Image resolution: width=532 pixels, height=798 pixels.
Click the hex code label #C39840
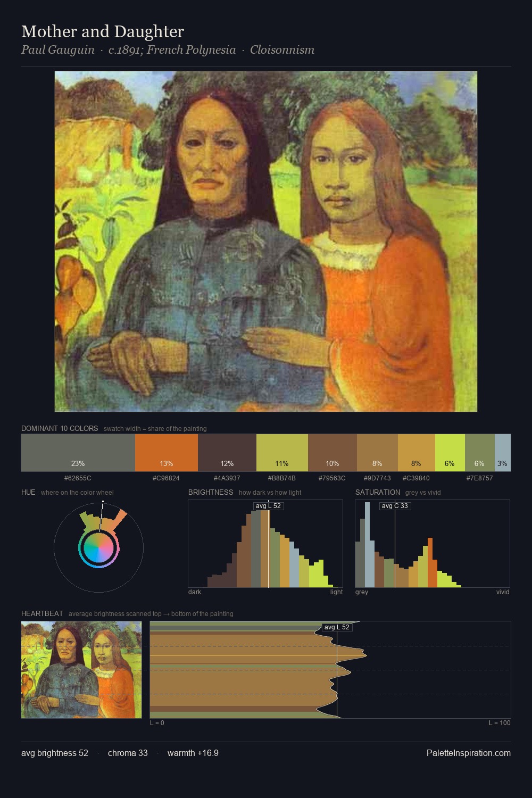pos(416,478)
